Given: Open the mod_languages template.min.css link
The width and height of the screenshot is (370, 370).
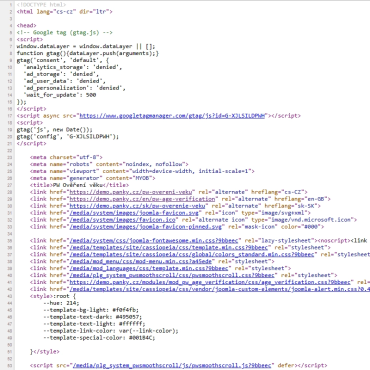Looking at the screenshot, I should (149, 268).
